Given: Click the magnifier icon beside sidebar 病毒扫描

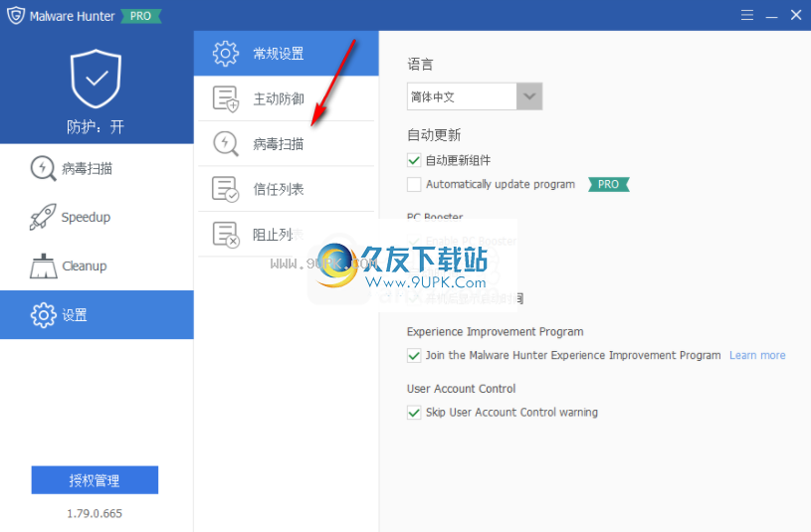Looking at the screenshot, I should point(43,168).
